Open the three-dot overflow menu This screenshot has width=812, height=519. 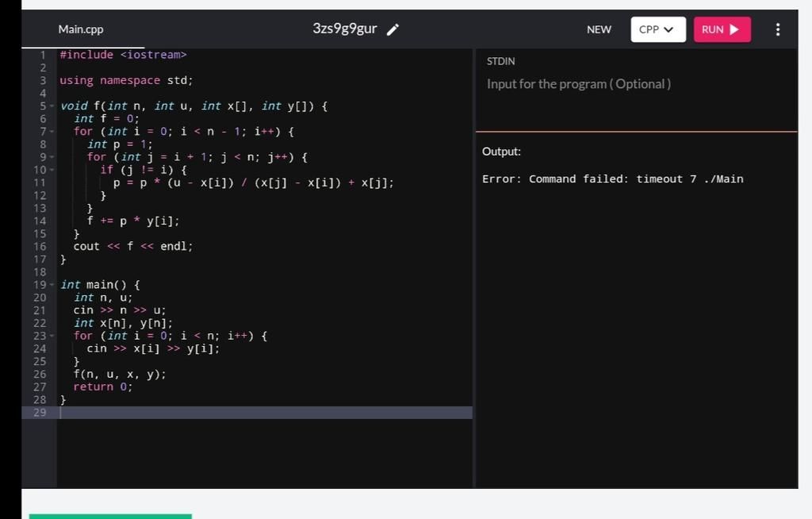pos(778,29)
